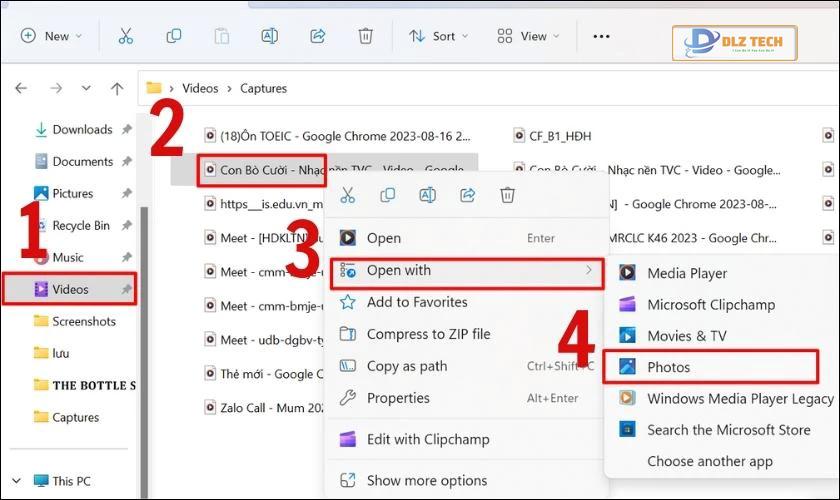Open Captures folder in the sidebar
This screenshot has height=500, width=840.
(x=66, y=417)
